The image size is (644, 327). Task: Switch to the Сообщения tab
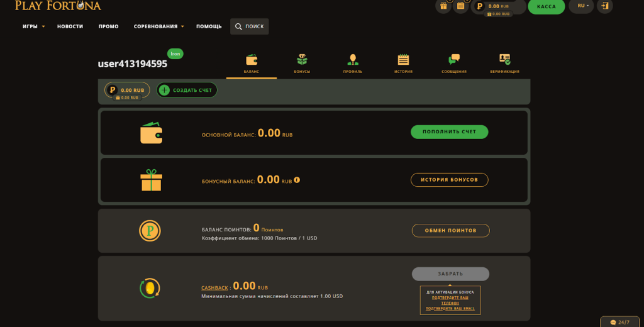pyautogui.click(x=454, y=64)
